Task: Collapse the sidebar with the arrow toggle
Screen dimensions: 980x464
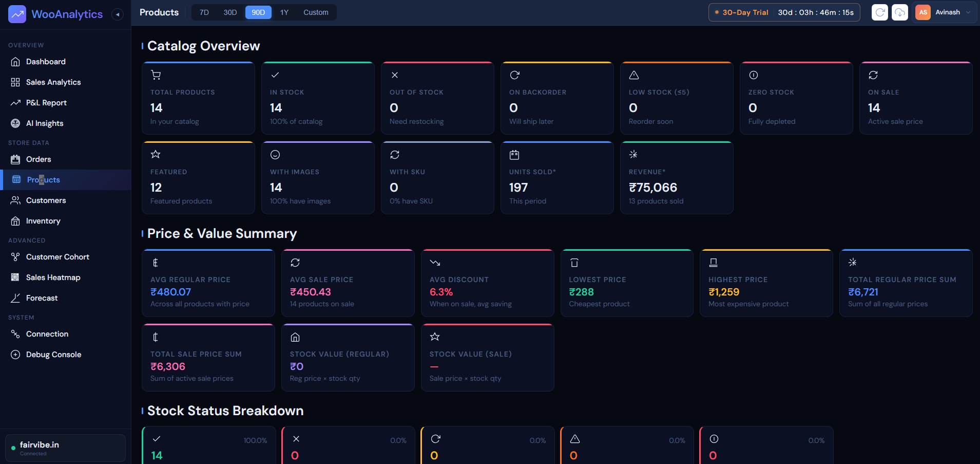Action: pyautogui.click(x=118, y=14)
